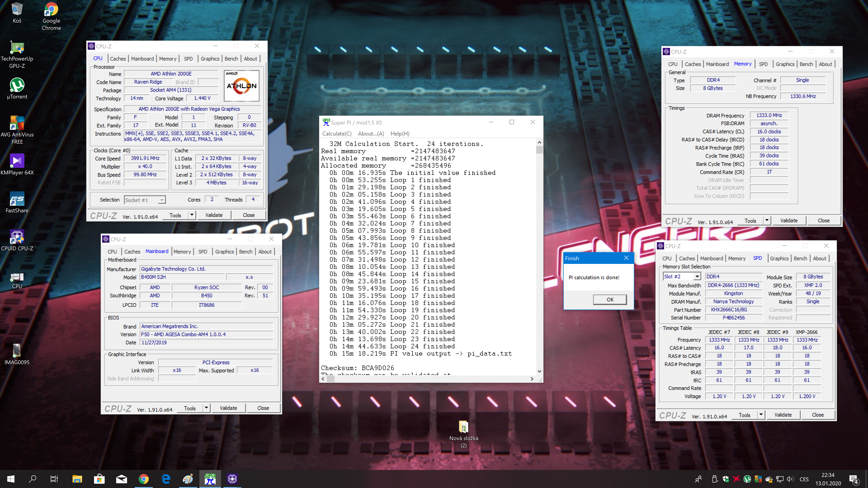
Task: Open About...(A) menu in Super PI
Action: point(371,134)
